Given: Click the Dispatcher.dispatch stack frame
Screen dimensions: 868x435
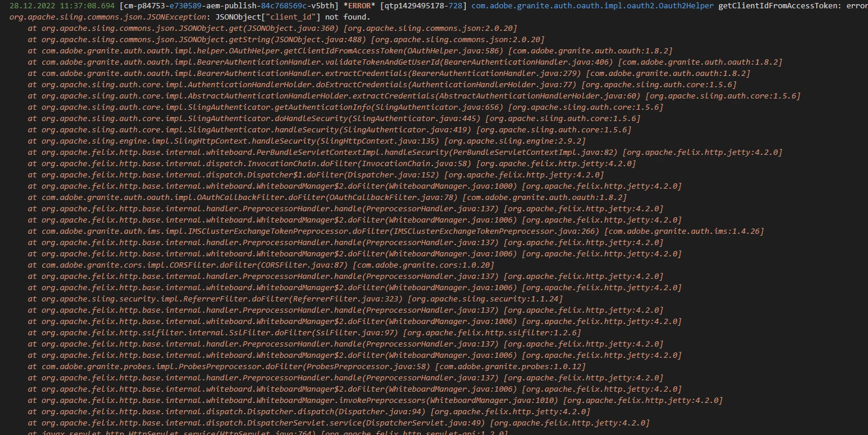Looking at the screenshot, I should pyautogui.click(x=308, y=412).
